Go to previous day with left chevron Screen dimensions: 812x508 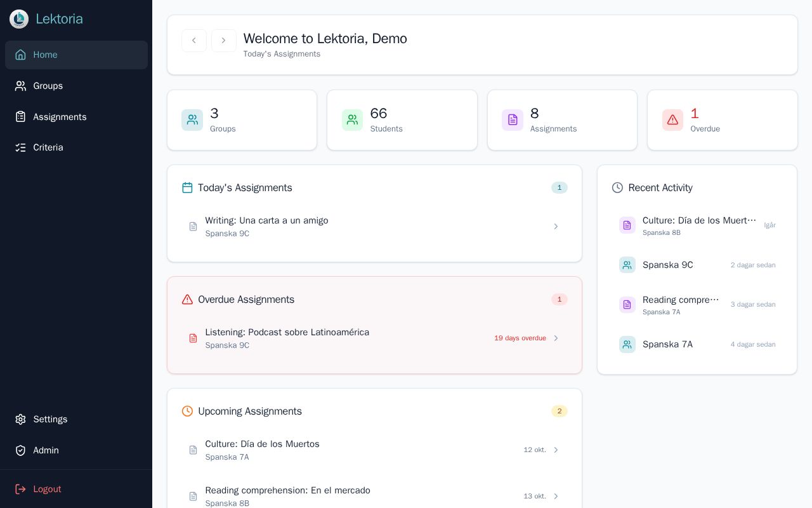click(x=194, y=41)
